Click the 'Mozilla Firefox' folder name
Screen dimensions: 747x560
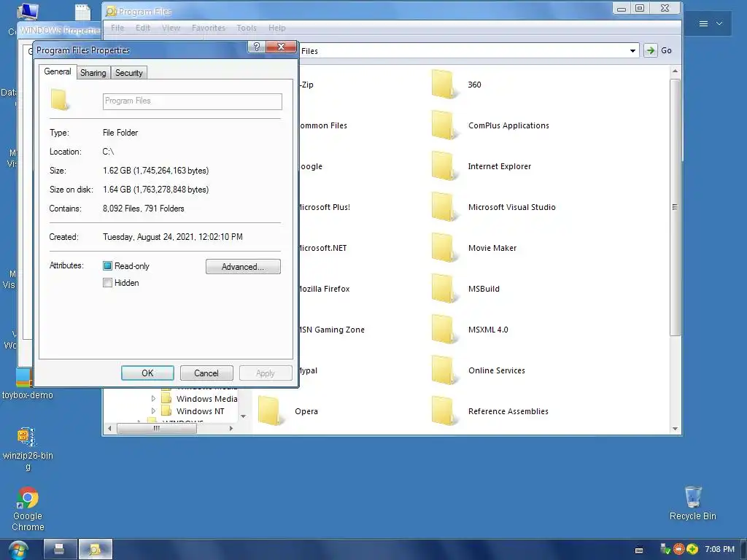(324, 289)
